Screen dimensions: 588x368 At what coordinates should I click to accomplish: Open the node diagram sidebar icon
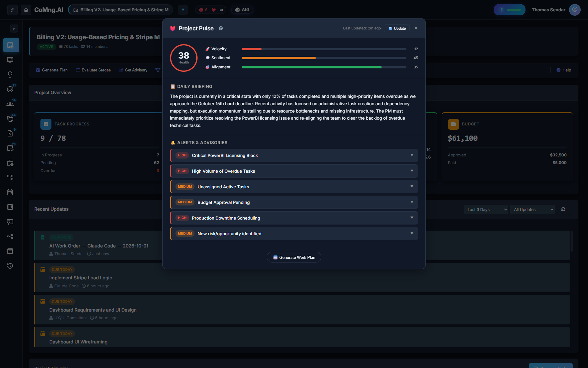10,236
